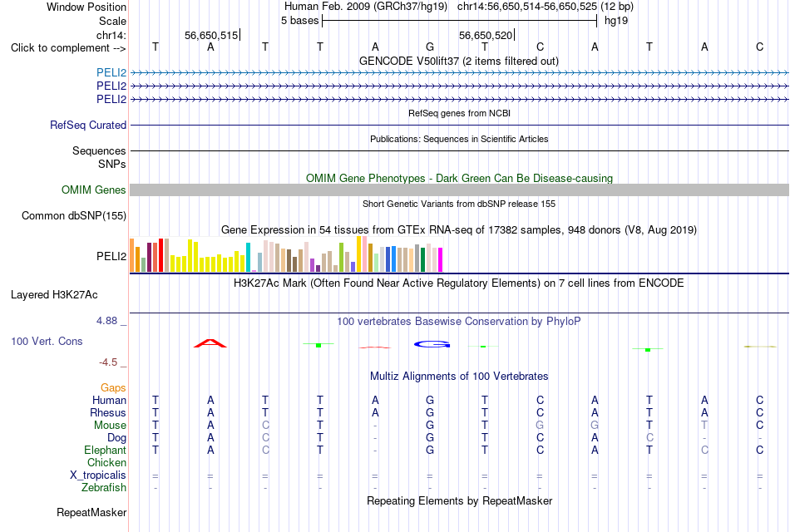The image size is (790, 532).
Task: Click the Elephant species label
Action: (105, 450)
